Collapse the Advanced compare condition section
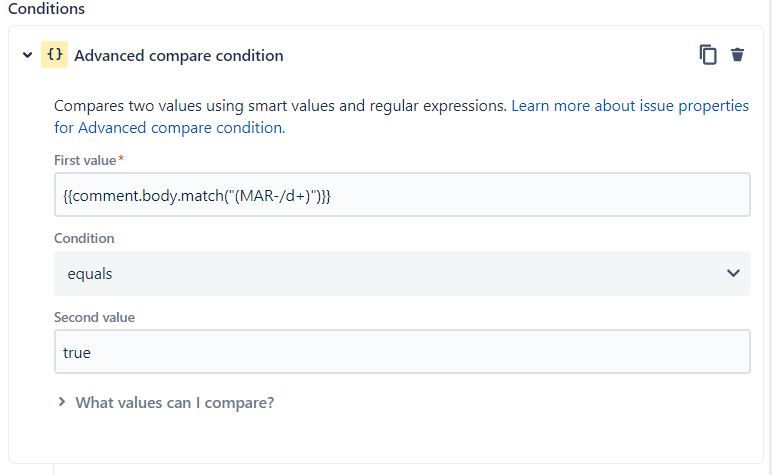This screenshot has height=475, width=772. (27, 56)
